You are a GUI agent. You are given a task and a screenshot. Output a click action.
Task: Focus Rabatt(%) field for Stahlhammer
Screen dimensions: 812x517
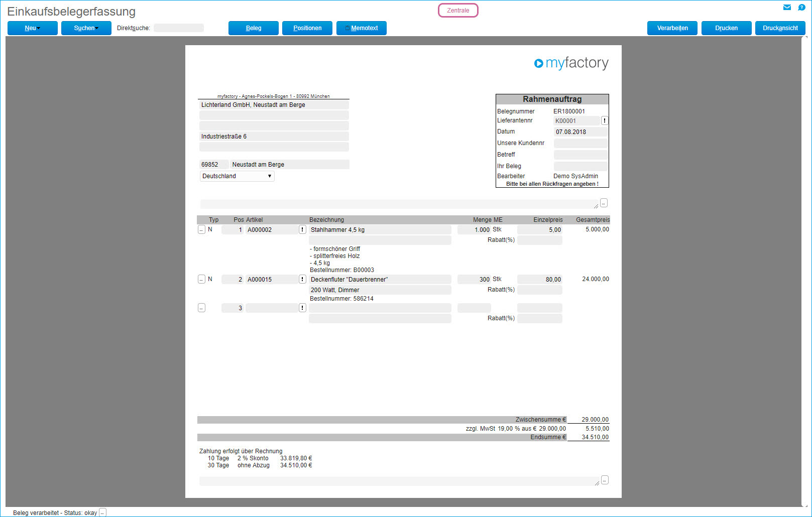coord(540,240)
